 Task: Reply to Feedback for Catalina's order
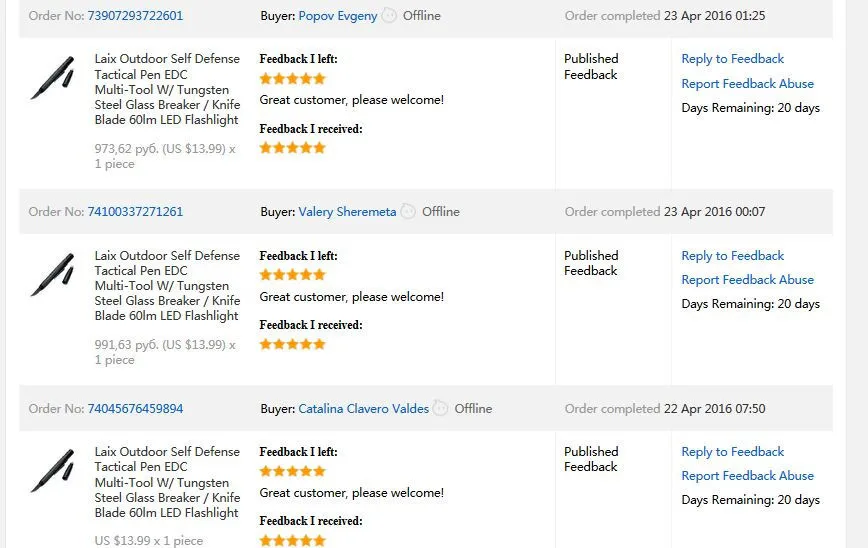[732, 452]
